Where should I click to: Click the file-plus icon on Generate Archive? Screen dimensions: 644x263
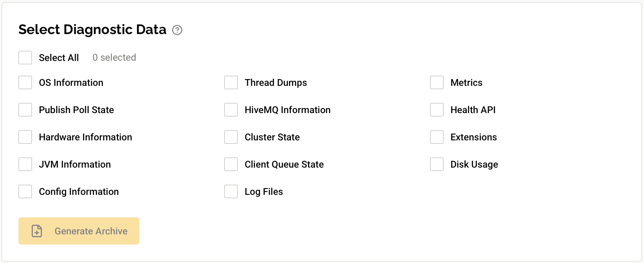click(36, 231)
